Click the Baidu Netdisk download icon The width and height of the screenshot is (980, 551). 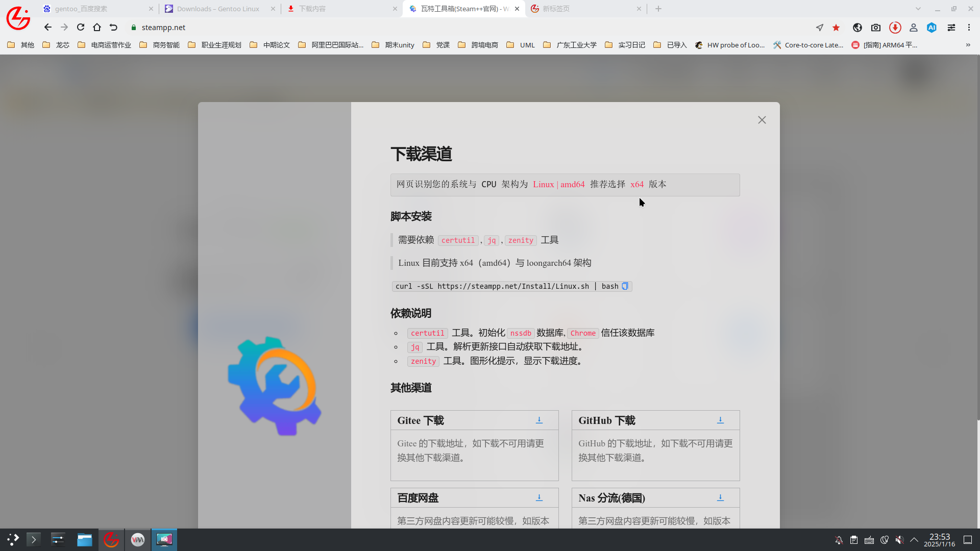[539, 498]
